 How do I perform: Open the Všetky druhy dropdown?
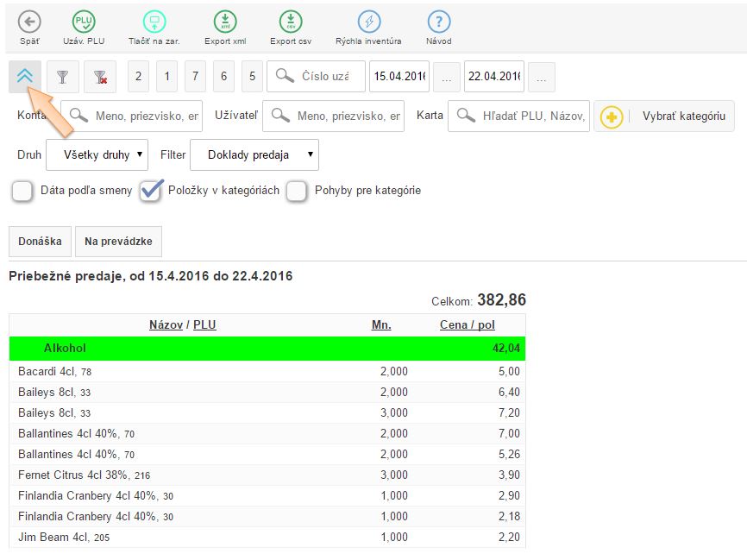[97, 155]
